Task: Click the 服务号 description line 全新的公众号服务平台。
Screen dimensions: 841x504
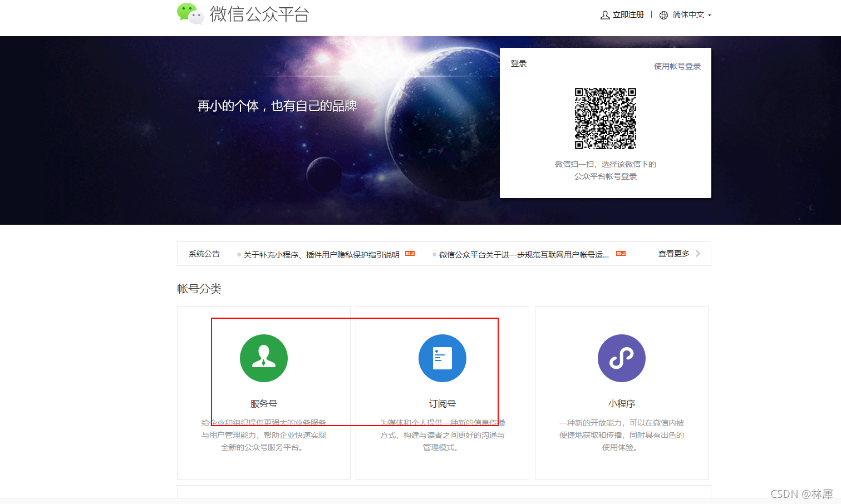Action: (x=264, y=447)
